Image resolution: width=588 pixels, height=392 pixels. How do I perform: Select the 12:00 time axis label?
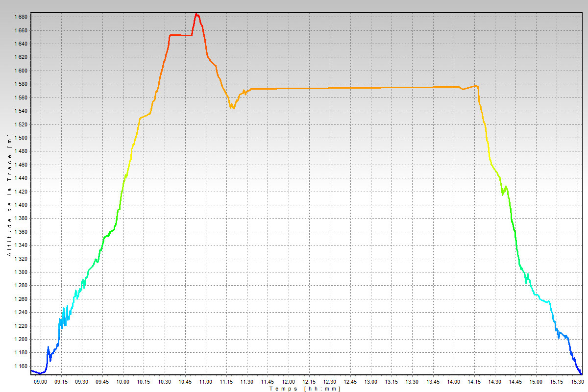(x=288, y=382)
